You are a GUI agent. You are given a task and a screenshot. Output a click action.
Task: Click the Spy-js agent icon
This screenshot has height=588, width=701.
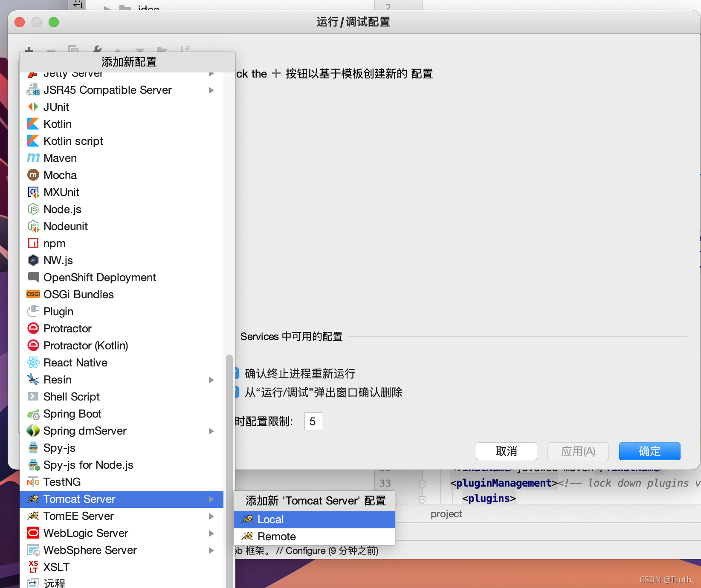click(33, 447)
